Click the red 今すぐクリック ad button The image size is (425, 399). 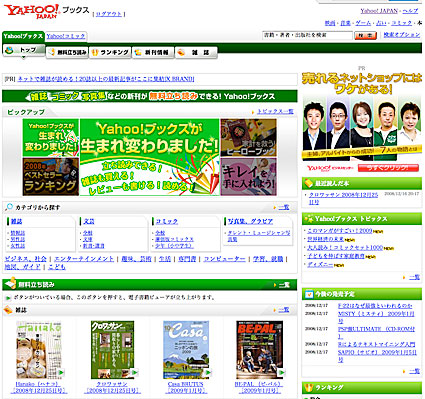(x=388, y=168)
